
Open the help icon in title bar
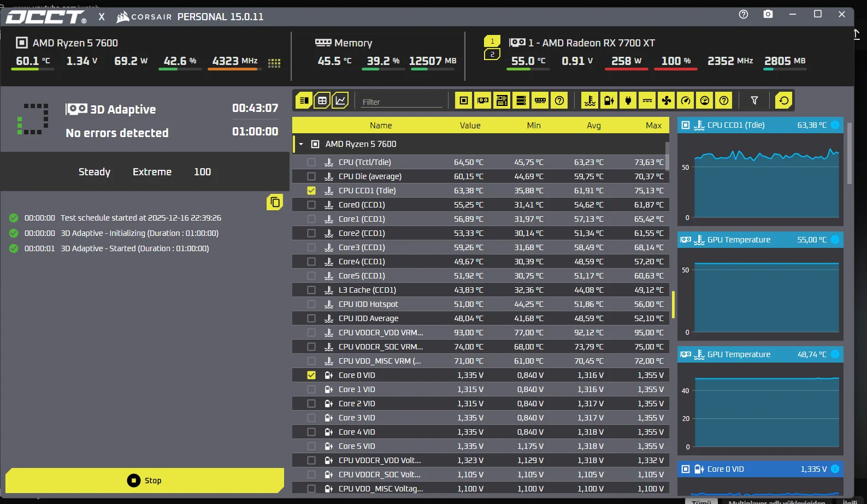tap(744, 14)
